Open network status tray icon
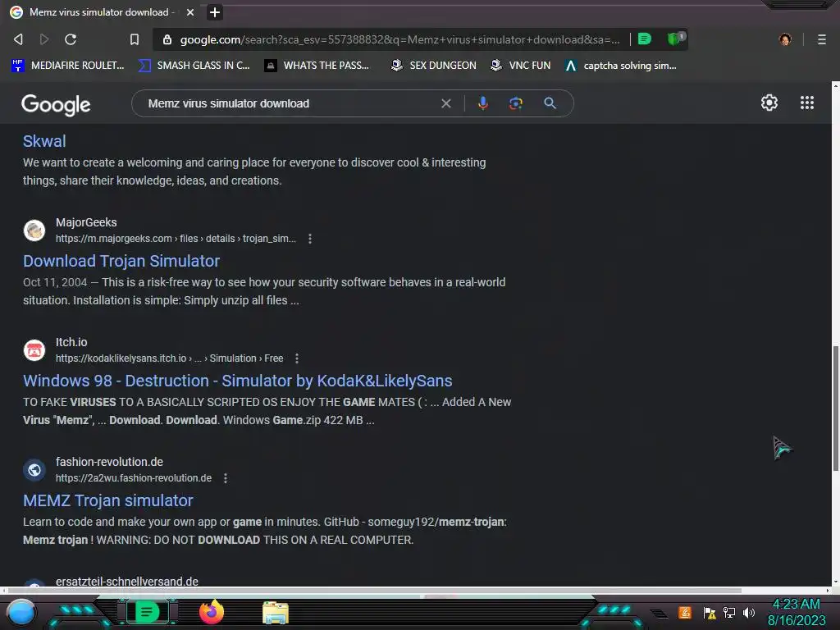Image resolution: width=840 pixels, height=630 pixels. tap(729, 613)
